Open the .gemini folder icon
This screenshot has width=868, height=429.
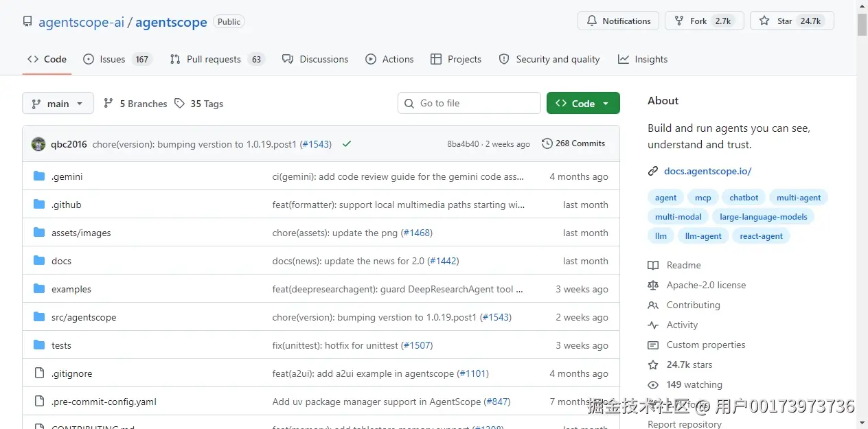[39, 176]
